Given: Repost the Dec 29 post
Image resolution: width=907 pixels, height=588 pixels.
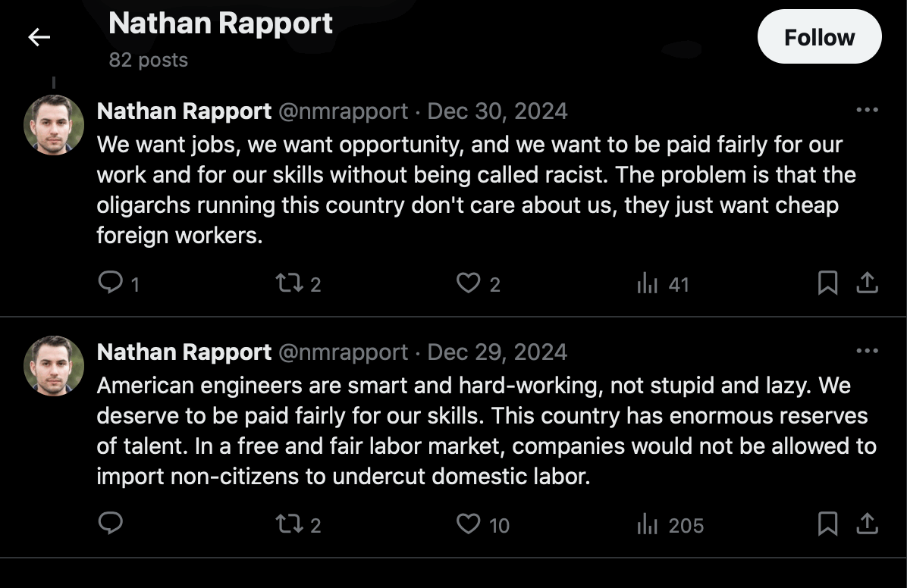Looking at the screenshot, I should click(x=287, y=524).
